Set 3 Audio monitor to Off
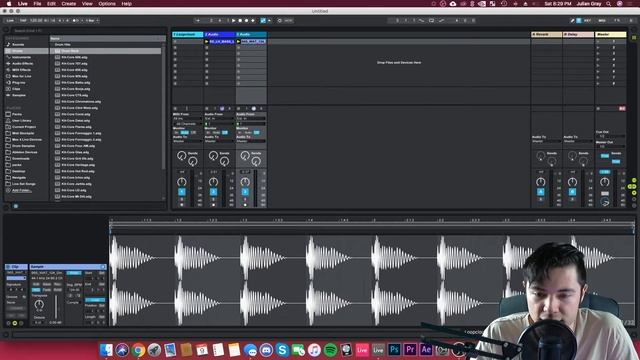The image size is (640, 360). coord(256,133)
